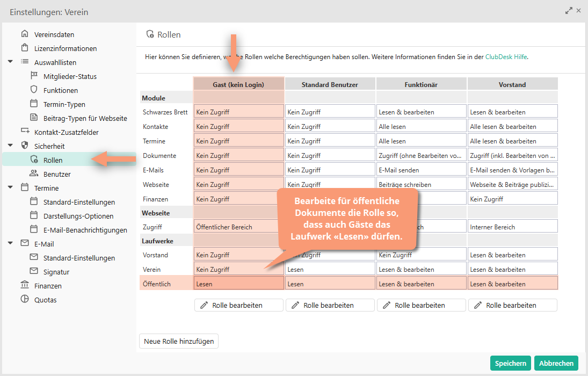Click the E-Mail-Benachrichtigungen calendar icon
Viewport: 588px width, 376px height.
34,229
